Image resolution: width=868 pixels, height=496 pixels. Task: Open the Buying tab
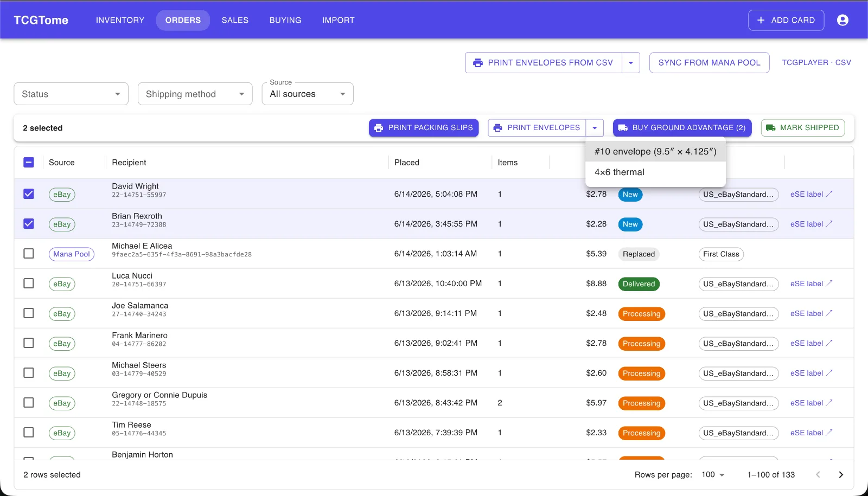[x=285, y=20]
